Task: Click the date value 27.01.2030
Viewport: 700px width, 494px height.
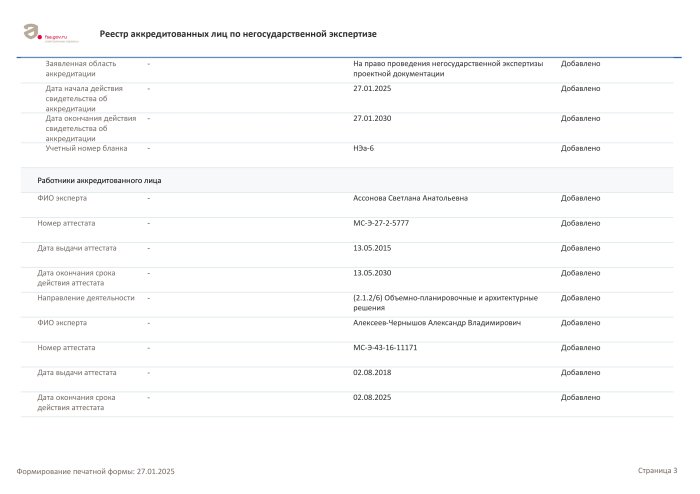Action: point(372,118)
